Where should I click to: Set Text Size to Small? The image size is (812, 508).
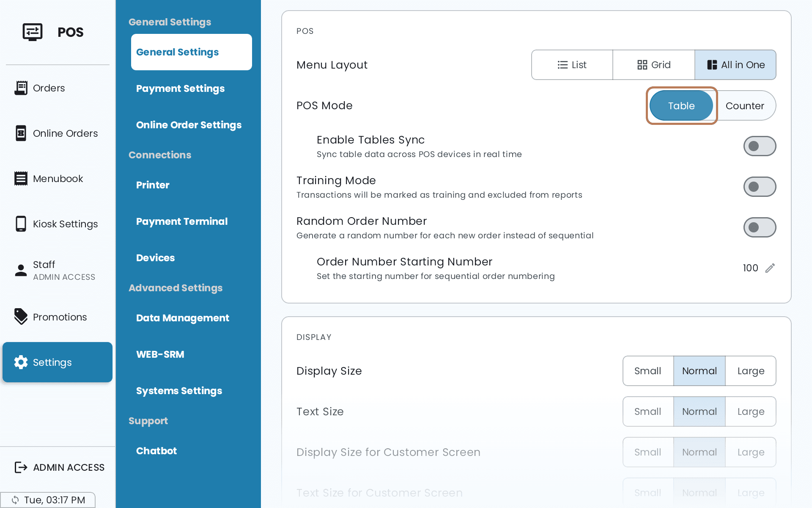click(x=648, y=411)
